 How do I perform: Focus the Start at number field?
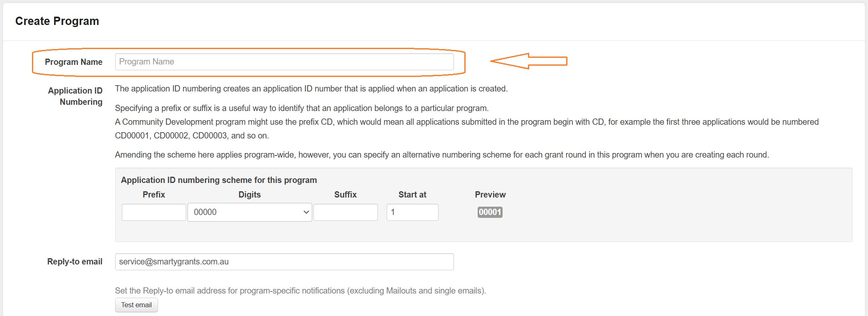pos(412,212)
